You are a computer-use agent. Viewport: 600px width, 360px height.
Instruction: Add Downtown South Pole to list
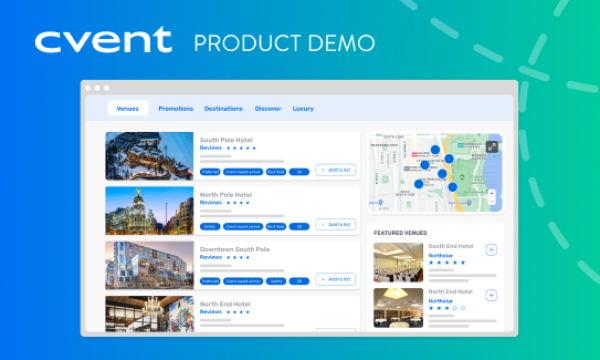click(336, 279)
